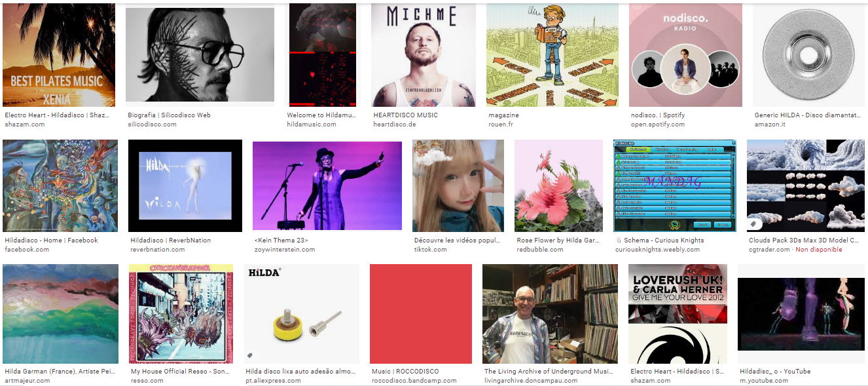The height and width of the screenshot is (386, 868).
Task: Open the nodisco. Radio Spotify thumbnail
Action: pos(685,55)
